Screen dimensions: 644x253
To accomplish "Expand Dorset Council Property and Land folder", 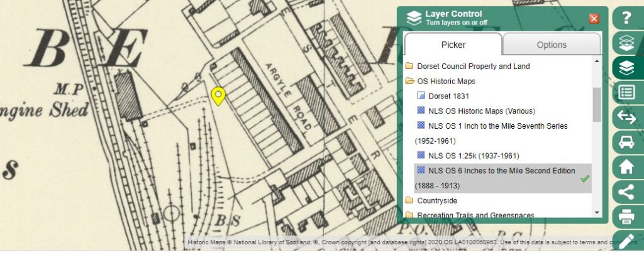I will pos(467,66).
